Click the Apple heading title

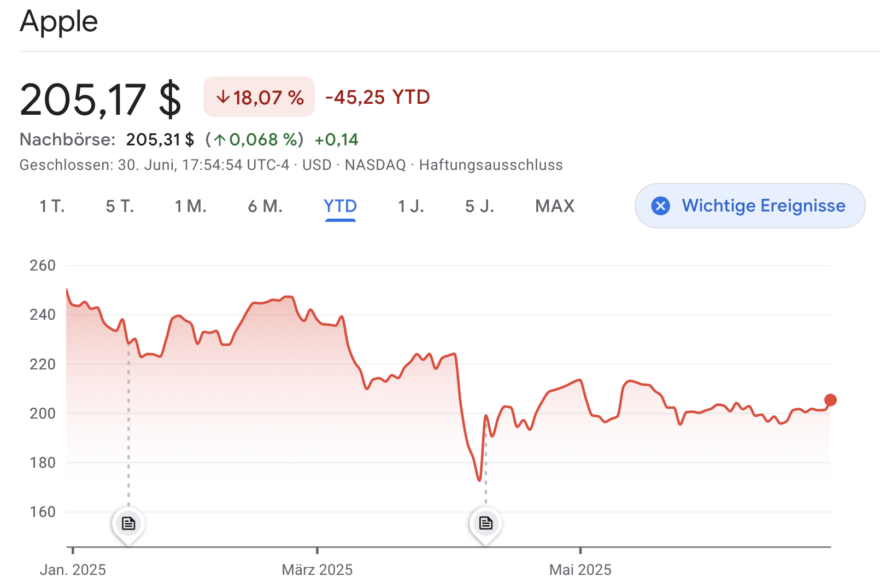coord(58,23)
